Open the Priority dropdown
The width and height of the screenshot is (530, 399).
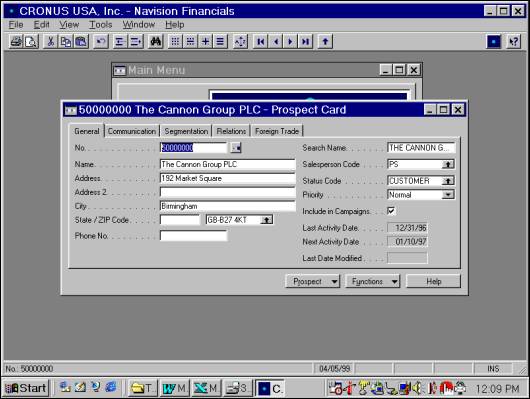pos(448,194)
